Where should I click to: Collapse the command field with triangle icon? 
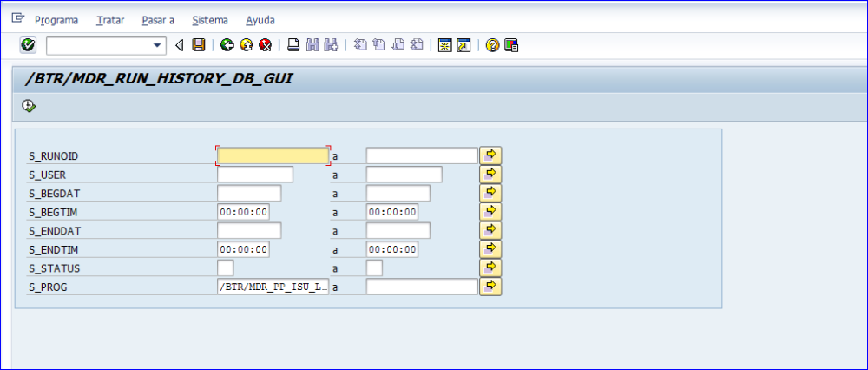(179, 45)
